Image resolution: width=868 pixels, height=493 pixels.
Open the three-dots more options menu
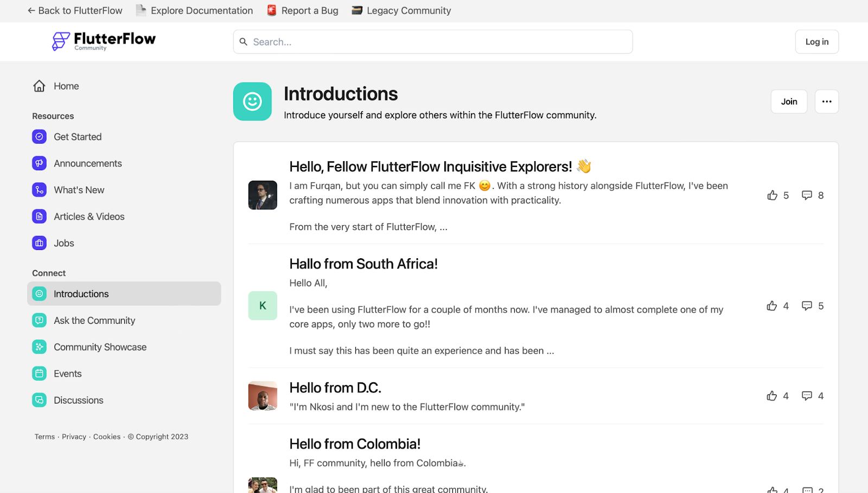tap(827, 101)
